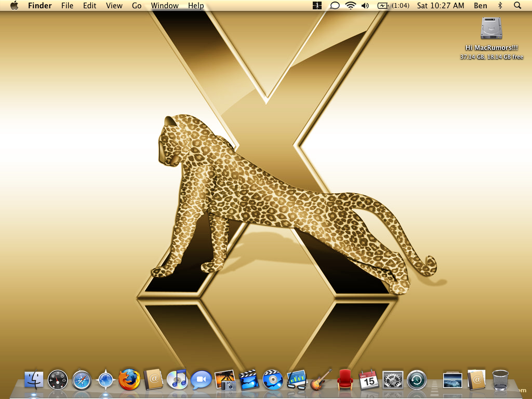Open the View menu
The width and height of the screenshot is (532, 399).
tap(114, 5)
